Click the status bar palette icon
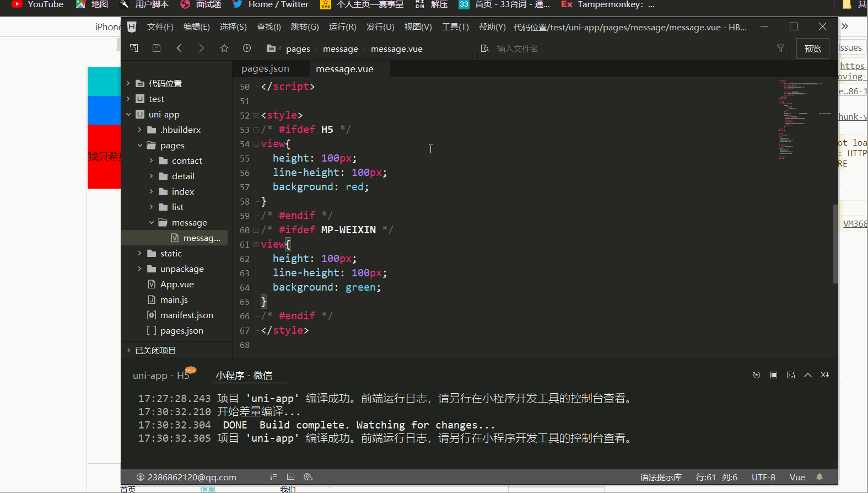Image resolution: width=868 pixels, height=493 pixels. coord(308,477)
